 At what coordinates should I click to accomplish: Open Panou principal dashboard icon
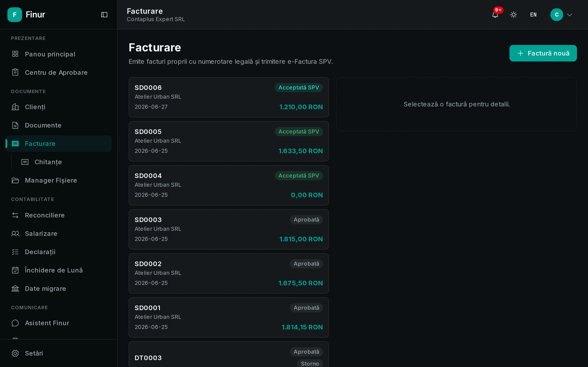pos(15,54)
